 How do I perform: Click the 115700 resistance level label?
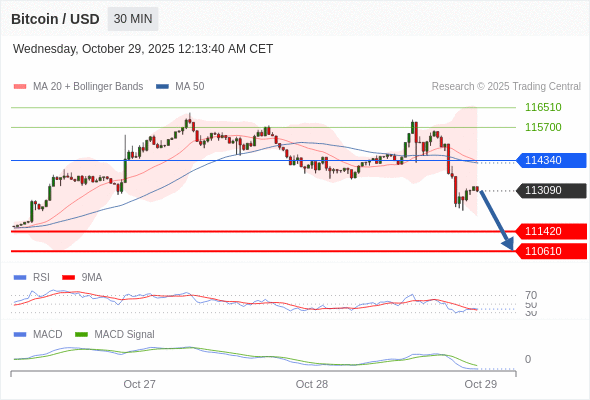tap(543, 127)
